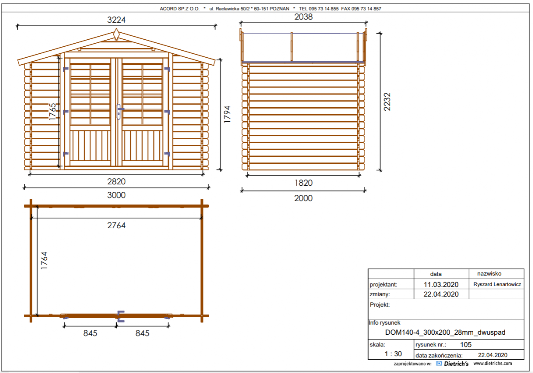
Task: Click the Dietrich's brand name text
Action: click(456, 364)
